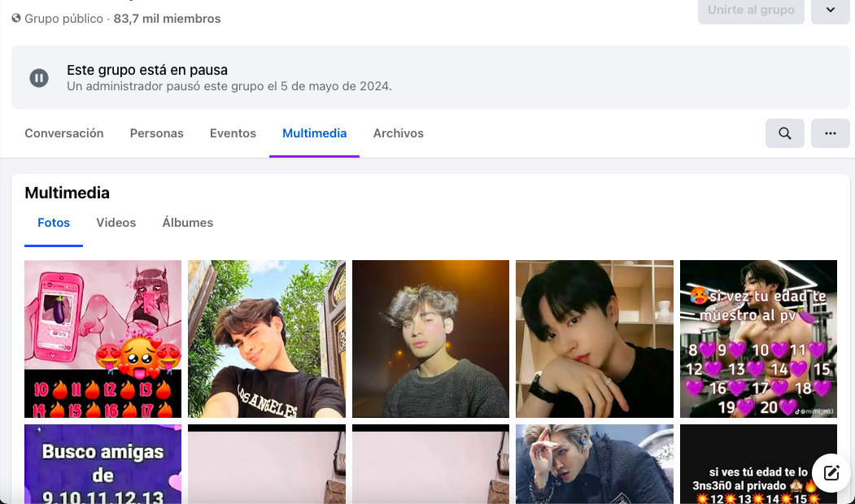Open the photo with the Los Angeles shirt
The height and width of the screenshot is (504, 855).
pos(267,339)
